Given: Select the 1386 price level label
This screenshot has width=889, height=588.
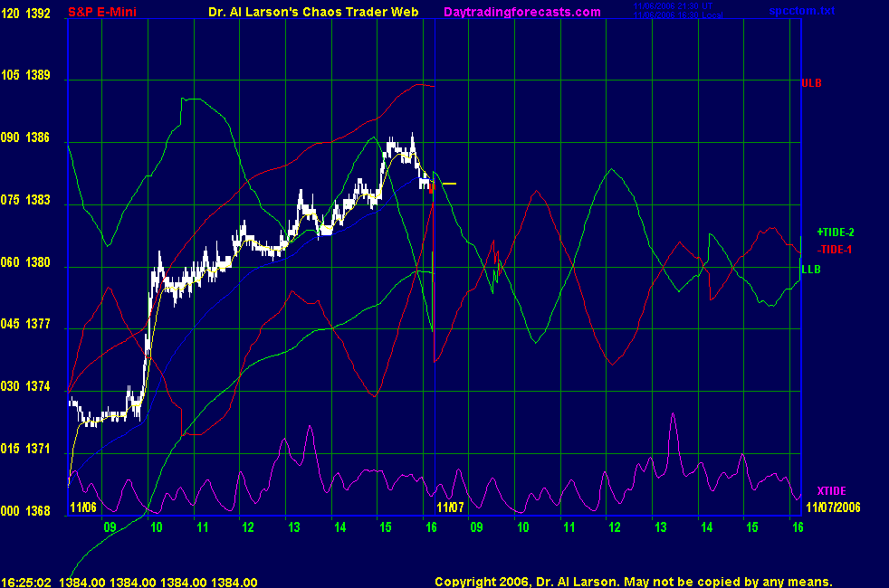Looking at the screenshot, I should click(40, 138).
